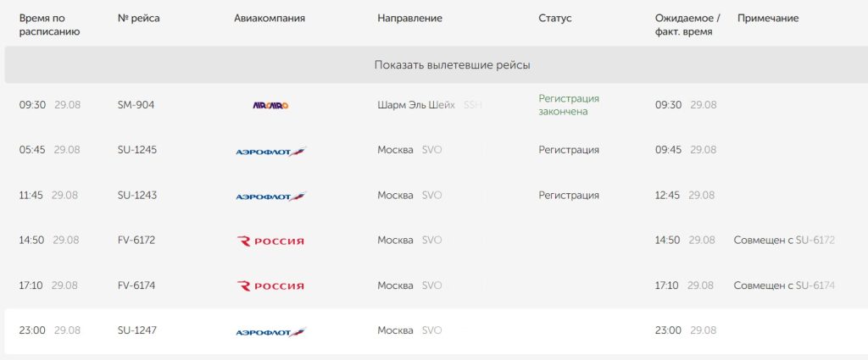Image resolution: width=868 pixels, height=360 pixels.
Task: Click the Air Cairo airline logo
Action: 270,105
